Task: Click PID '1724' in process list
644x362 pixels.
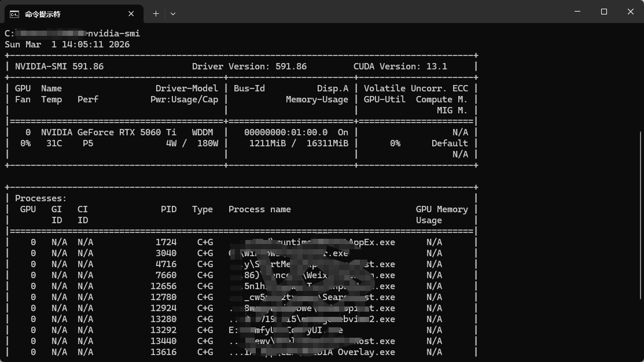Action: point(166,242)
